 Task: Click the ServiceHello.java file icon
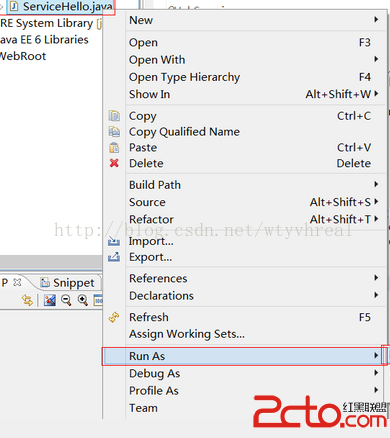[x=14, y=6]
